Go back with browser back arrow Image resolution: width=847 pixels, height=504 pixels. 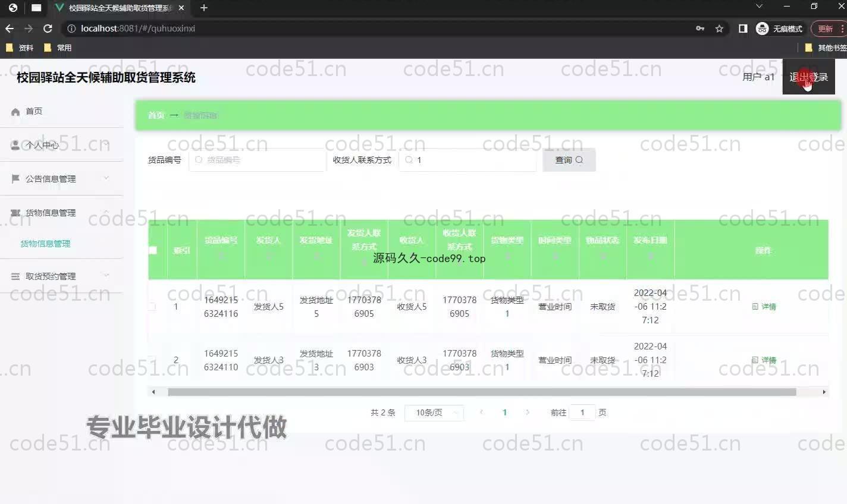(10, 29)
